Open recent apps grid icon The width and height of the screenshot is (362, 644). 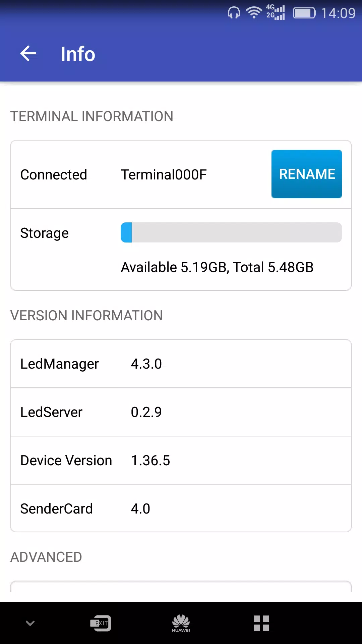(x=261, y=623)
